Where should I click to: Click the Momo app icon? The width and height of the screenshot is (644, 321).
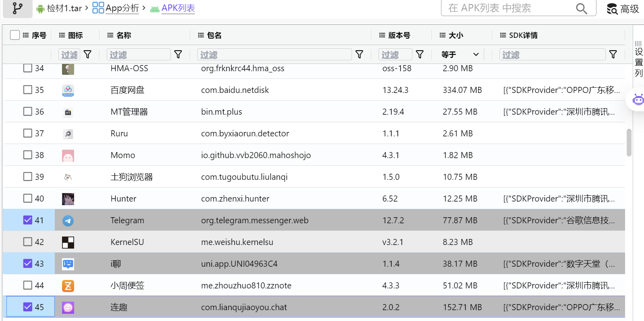point(68,156)
